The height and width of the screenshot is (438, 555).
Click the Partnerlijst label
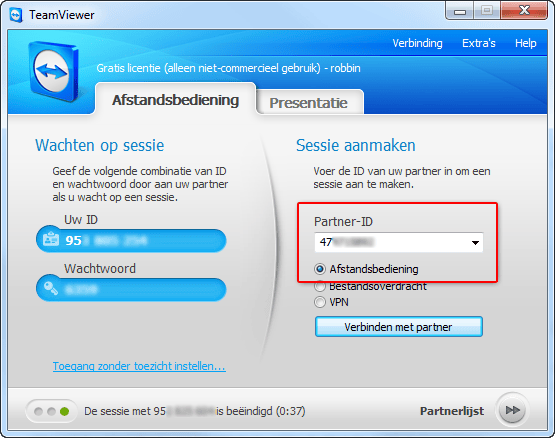point(452,411)
